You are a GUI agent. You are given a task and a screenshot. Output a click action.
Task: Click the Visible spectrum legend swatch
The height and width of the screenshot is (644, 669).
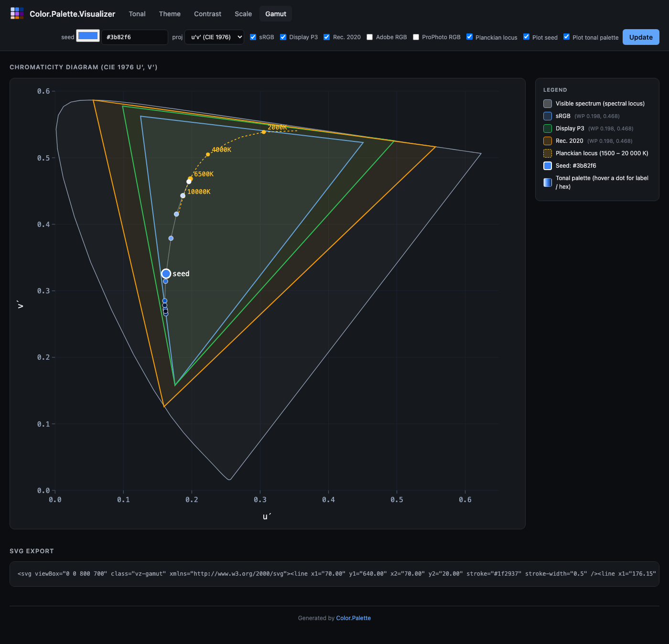(x=548, y=104)
